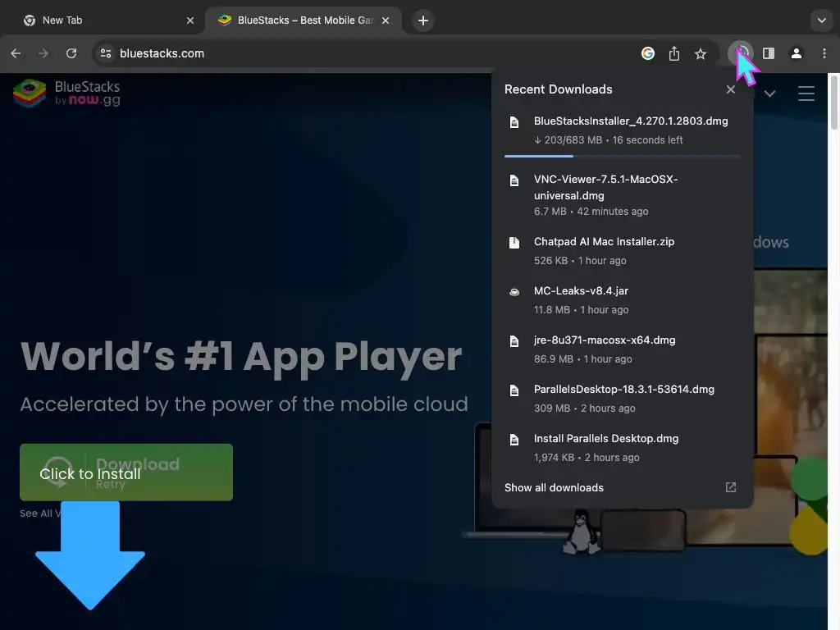Image resolution: width=840 pixels, height=630 pixels.
Task: Open the Chrome profile icon
Action: tap(796, 53)
